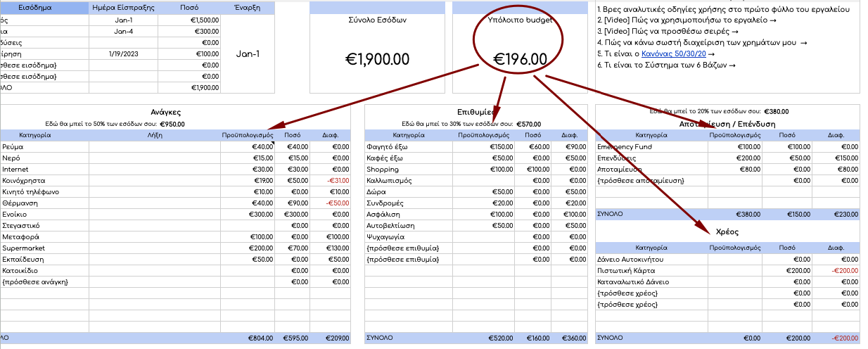Click the 1/19/2023 date cell
The height and width of the screenshot is (349, 868).
click(124, 54)
